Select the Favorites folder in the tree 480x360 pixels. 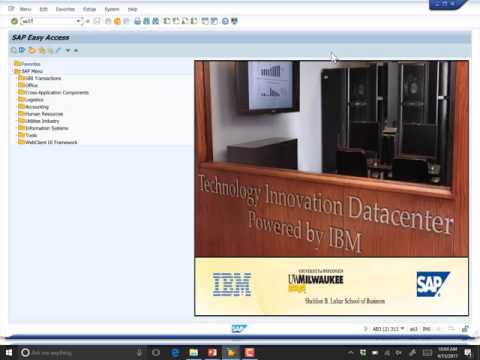(x=27, y=64)
